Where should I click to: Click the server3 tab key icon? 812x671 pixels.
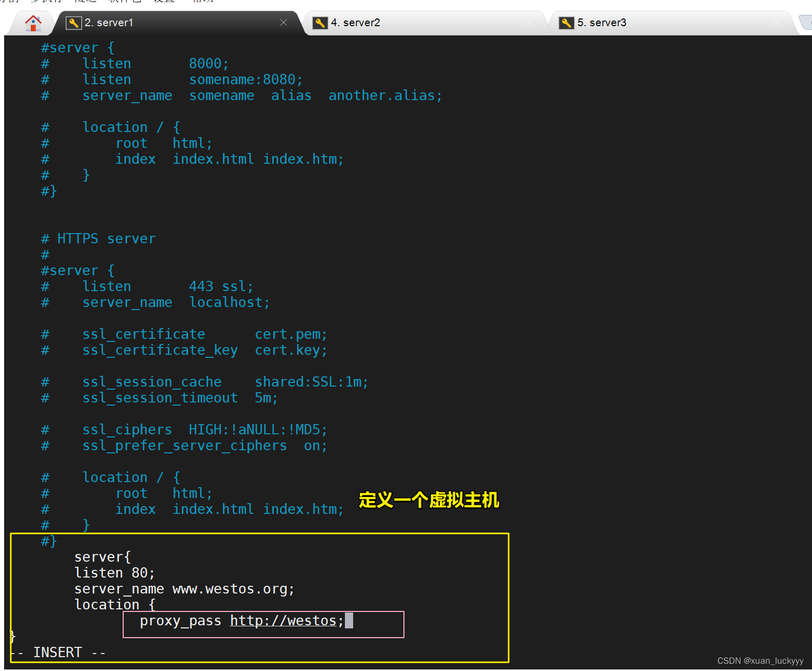[566, 23]
